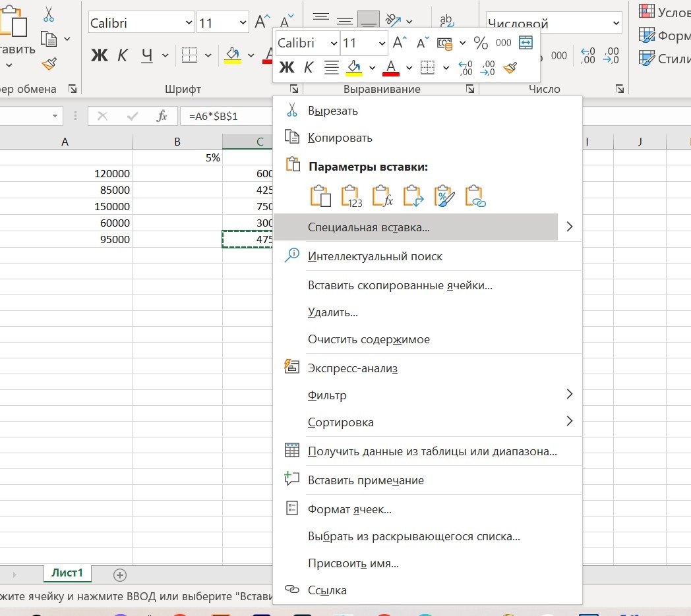Click the ribbon Decrease Decimal icon
691x616 pixels.
click(x=611, y=55)
